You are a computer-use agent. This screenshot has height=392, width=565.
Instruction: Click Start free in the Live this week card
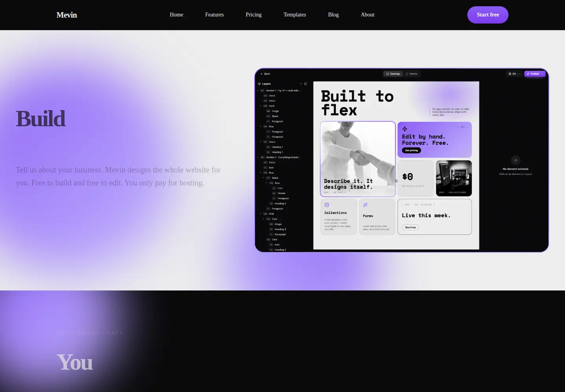410,227
